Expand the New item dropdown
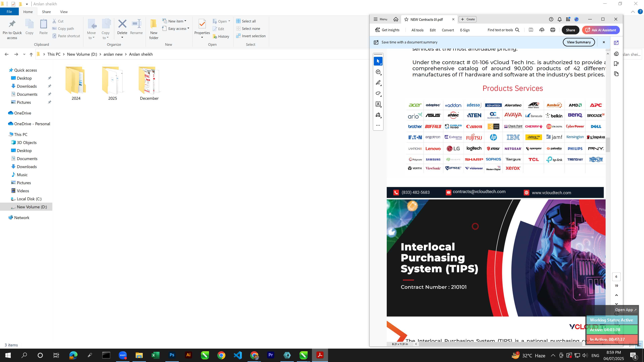This screenshot has width=644, height=362. point(174,21)
